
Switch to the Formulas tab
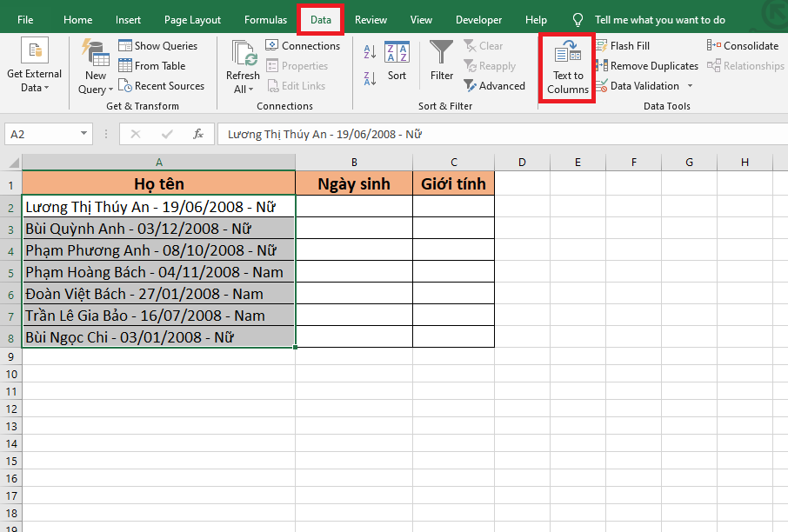tap(265, 19)
